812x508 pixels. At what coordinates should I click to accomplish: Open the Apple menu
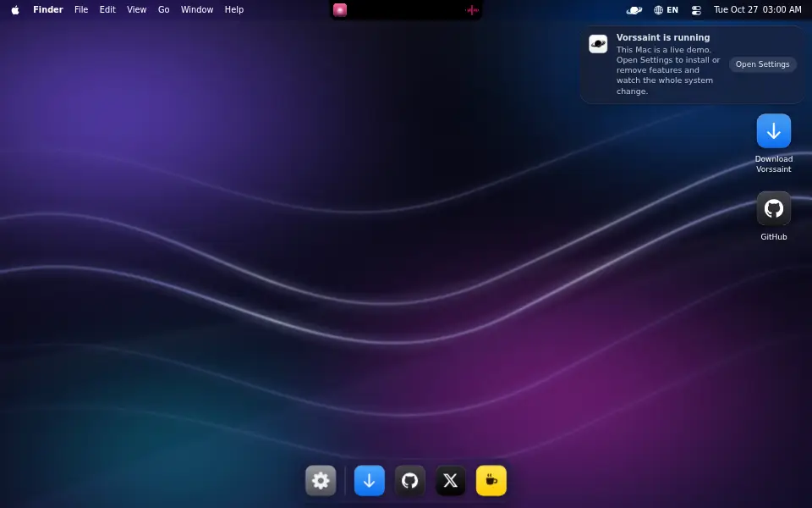point(15,10)
